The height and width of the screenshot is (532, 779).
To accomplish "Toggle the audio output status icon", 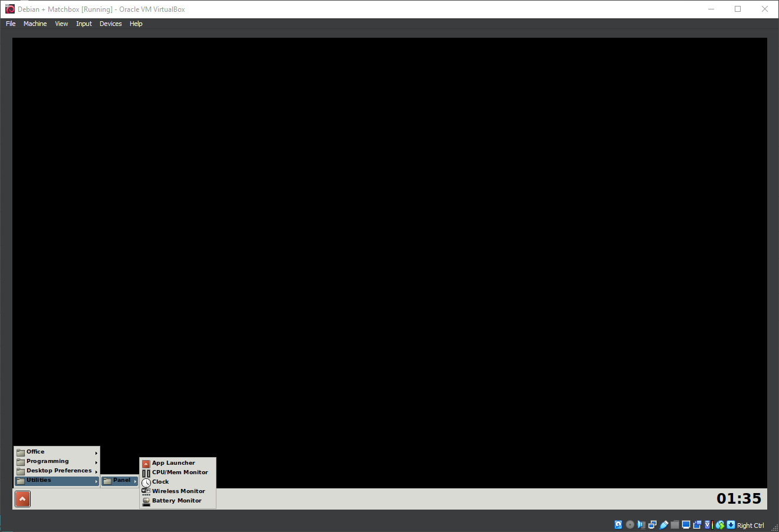I will click(642, 524).
